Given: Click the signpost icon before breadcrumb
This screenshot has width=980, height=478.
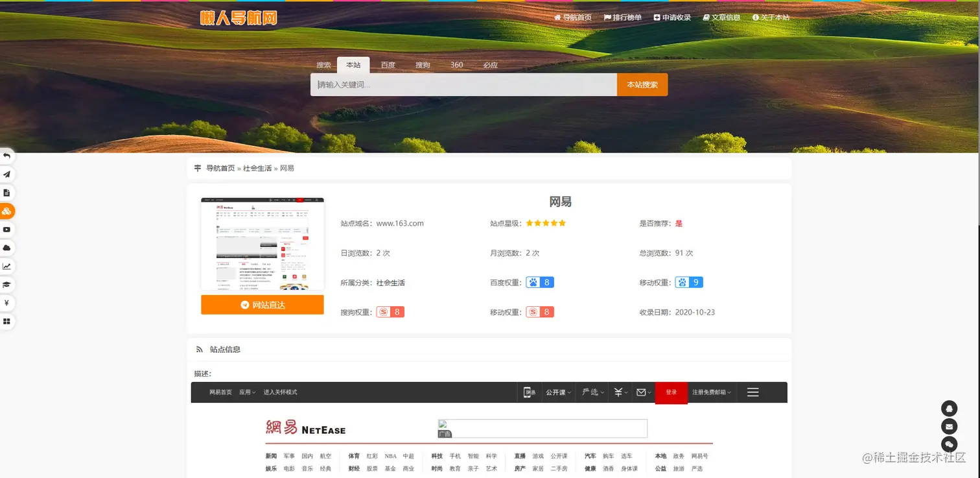Looking at the screenshot, I should pos(198,169).
